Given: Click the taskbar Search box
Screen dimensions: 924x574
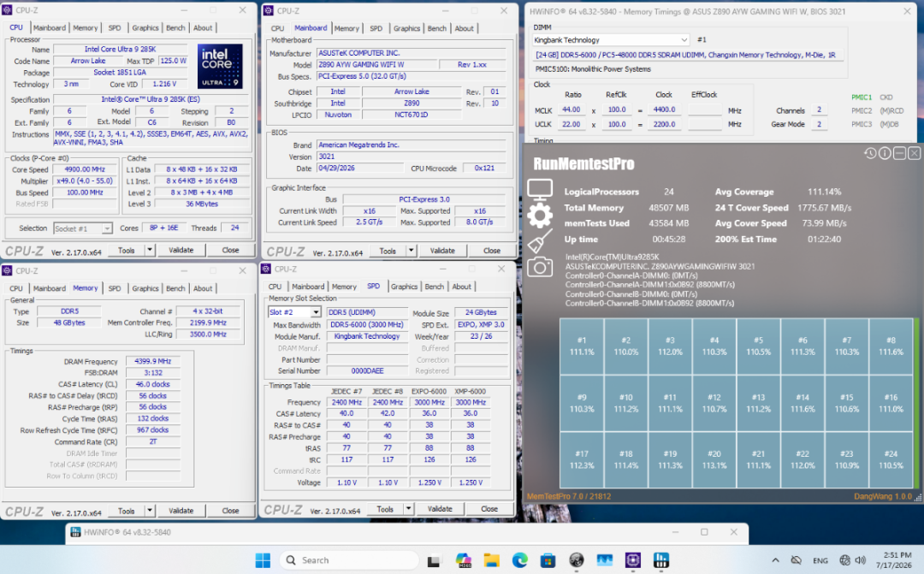Looking at the screenshot, I should pos(349,560).
